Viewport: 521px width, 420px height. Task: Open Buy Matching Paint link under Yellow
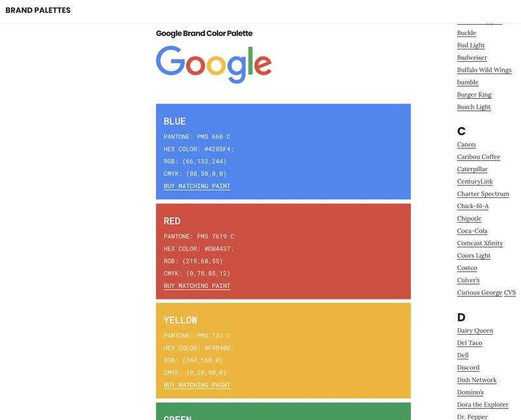point(197,385)
